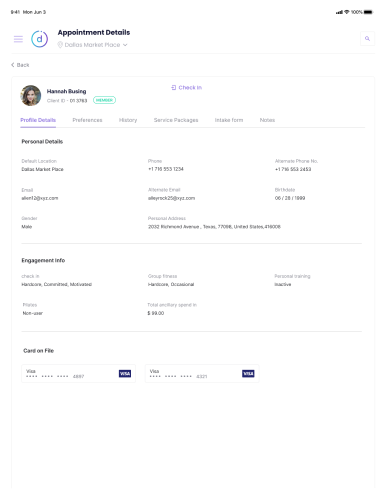386x490 pixels.
Task: Open the hamburger menu
Action: [x=18, y=39]
